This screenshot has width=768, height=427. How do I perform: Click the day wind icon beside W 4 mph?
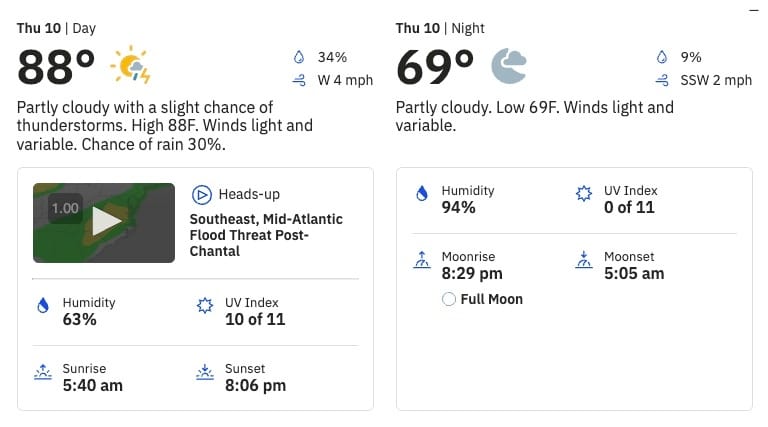tap(299, 80)
